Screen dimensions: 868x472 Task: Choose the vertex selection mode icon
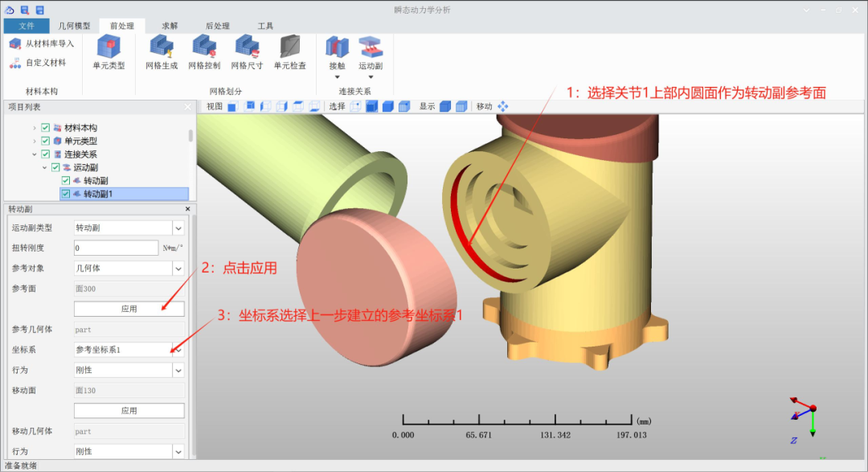(355, 106)
